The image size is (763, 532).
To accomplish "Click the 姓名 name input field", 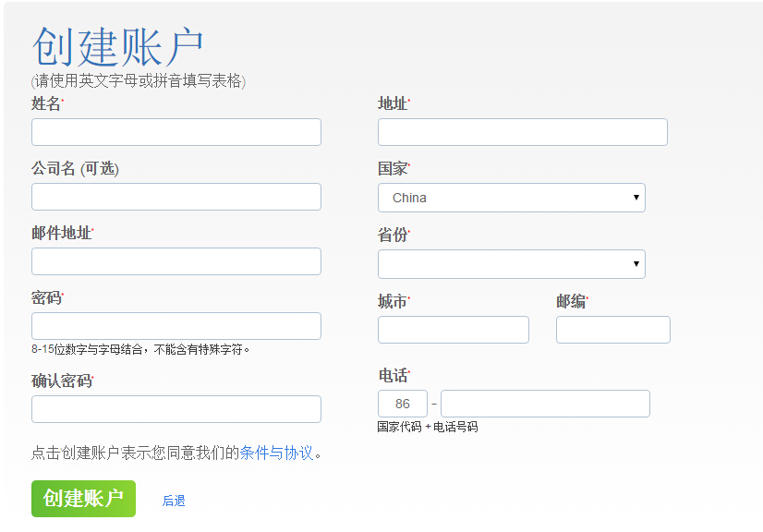I will 176,131.
